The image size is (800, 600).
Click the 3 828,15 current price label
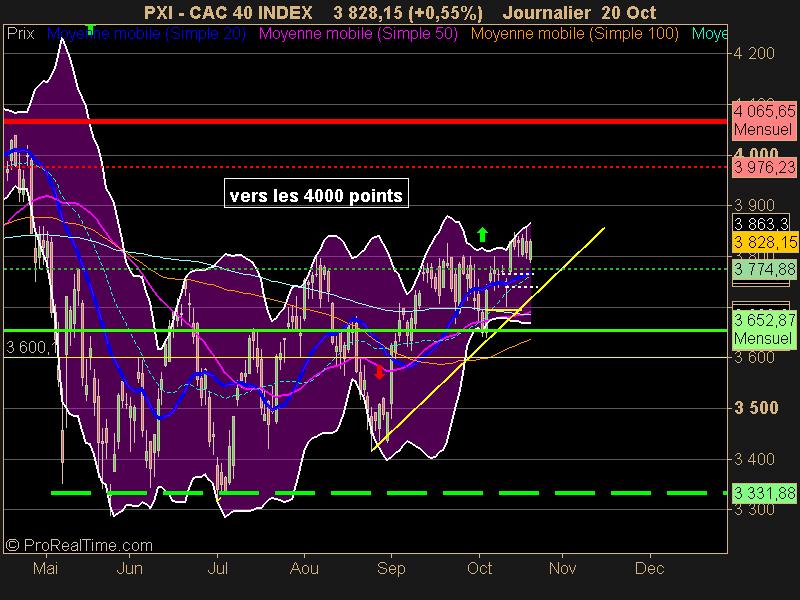[x=765, y=242]
